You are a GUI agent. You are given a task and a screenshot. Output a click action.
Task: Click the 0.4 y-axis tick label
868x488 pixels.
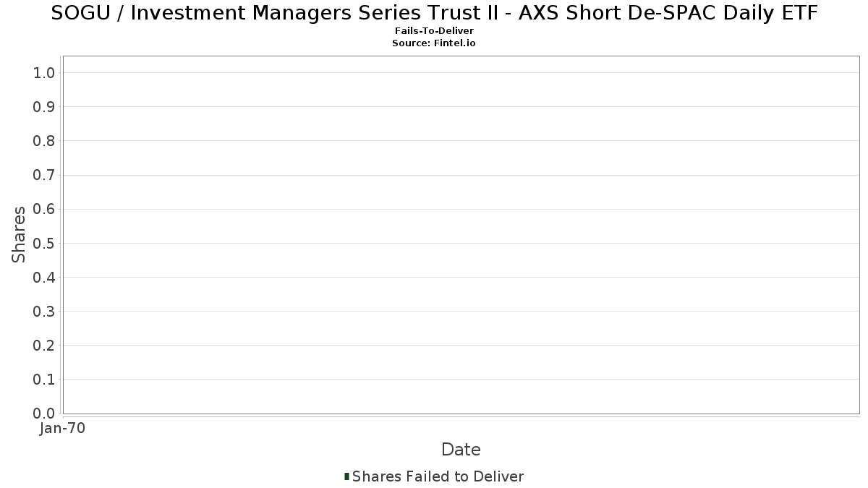pos(44,278)
